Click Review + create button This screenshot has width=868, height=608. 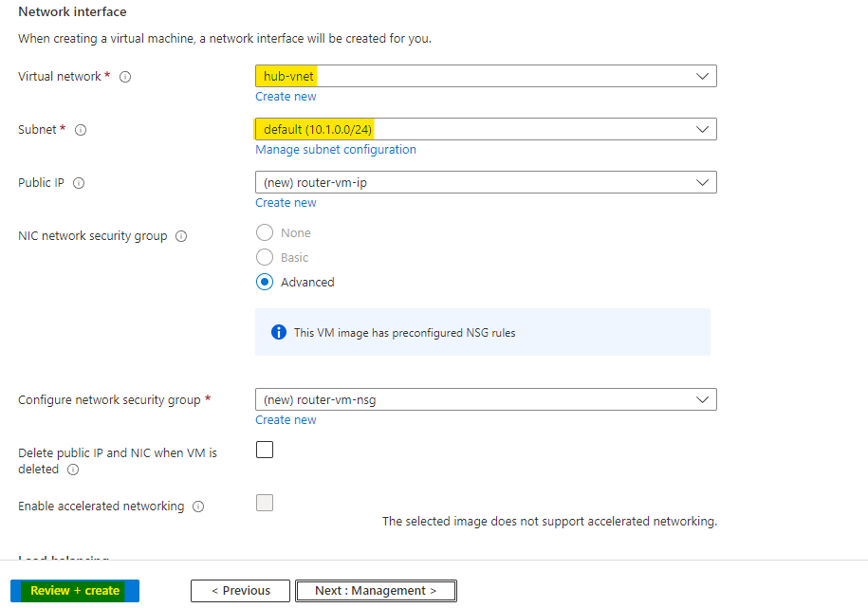pyautogui.click(x=75, y=591)
